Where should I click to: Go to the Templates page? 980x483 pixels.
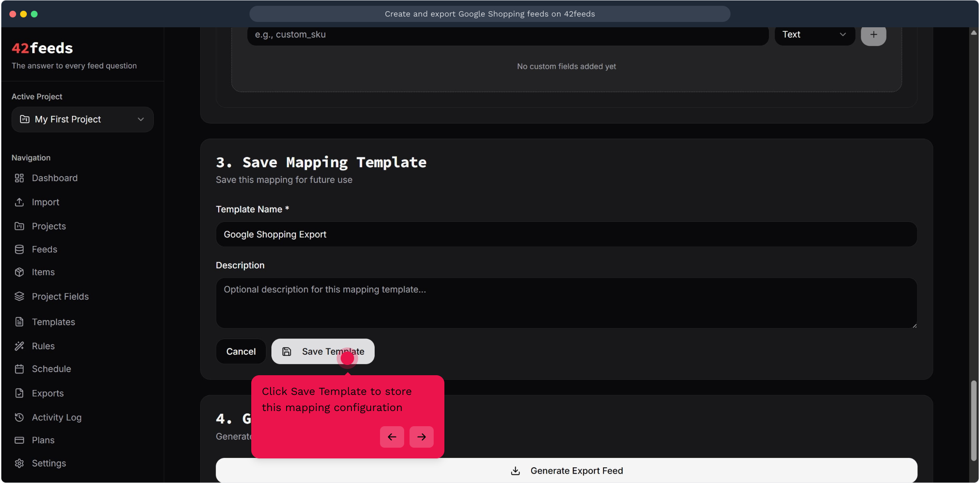[x=53, y=322]
